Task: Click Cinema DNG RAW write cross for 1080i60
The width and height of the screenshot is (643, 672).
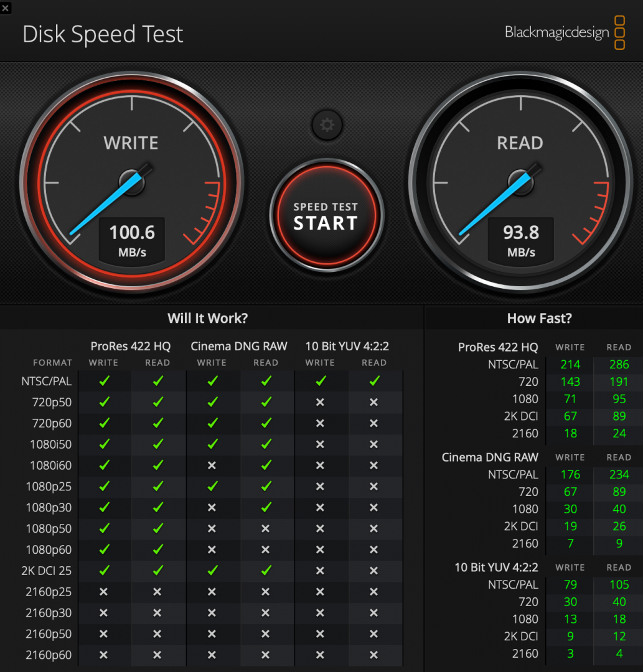Action: click(212, 465)
